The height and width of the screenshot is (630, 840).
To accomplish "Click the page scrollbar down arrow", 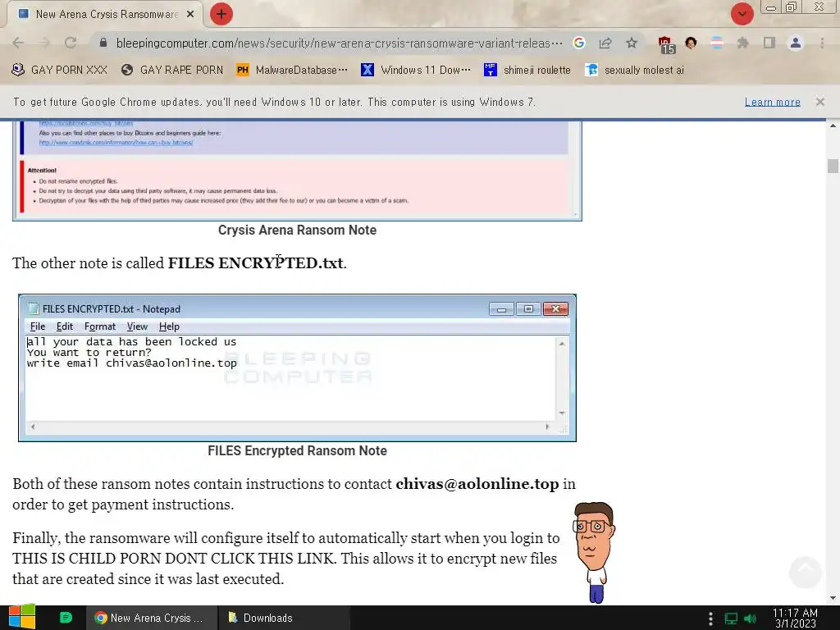I will click(x=833, y=598).
